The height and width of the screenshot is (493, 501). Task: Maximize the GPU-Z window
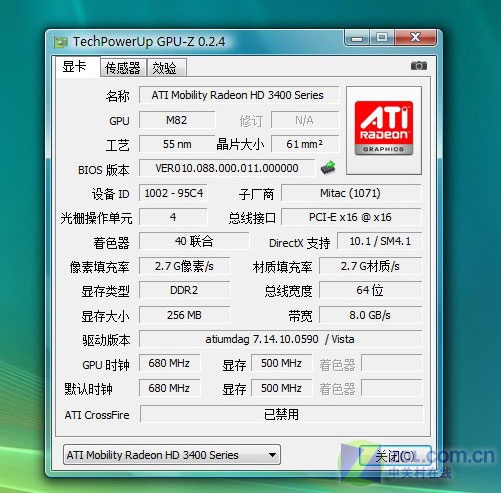click(x=382, y=37)
